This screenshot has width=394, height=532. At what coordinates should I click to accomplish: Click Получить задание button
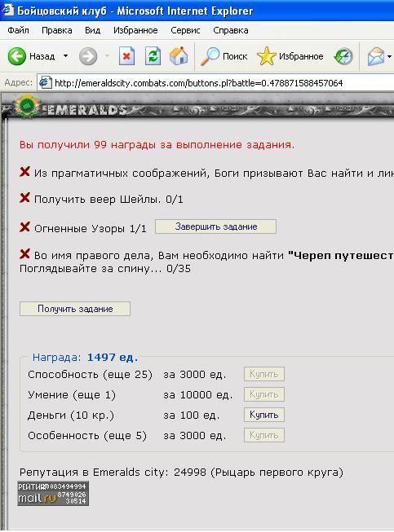click(x=75, y=309)
